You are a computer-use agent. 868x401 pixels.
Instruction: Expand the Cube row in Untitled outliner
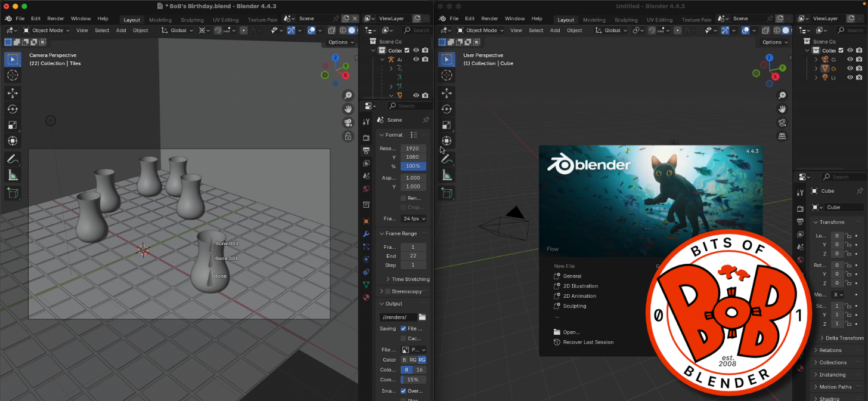click(817, 69)
